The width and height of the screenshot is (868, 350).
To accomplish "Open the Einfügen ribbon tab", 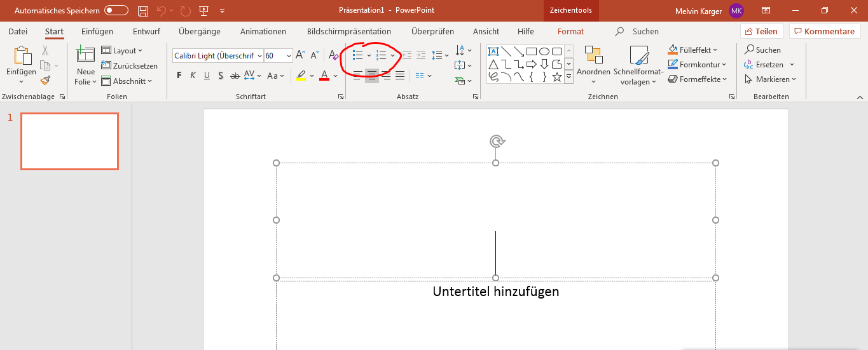I will coord(97,31).
